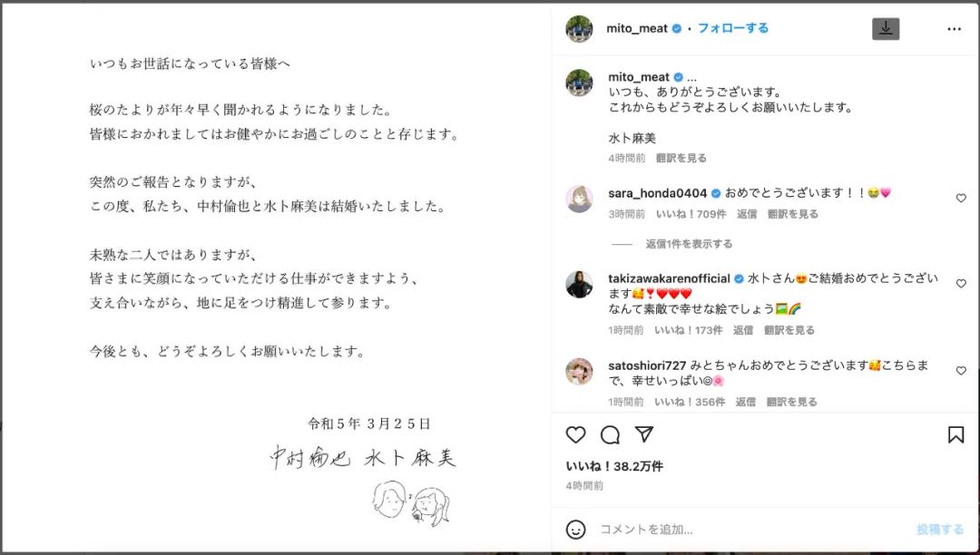Open takizawakarenofficial's profile username
Image resolution: width=980 pixels, height=555 pixels.
point(669,278)
